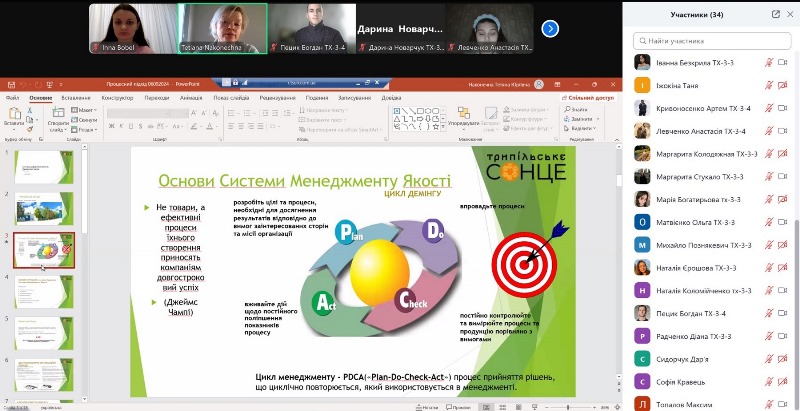800x411 pixels.
Task: Open the Макет layout dropdown
Action: coord(86,110)
